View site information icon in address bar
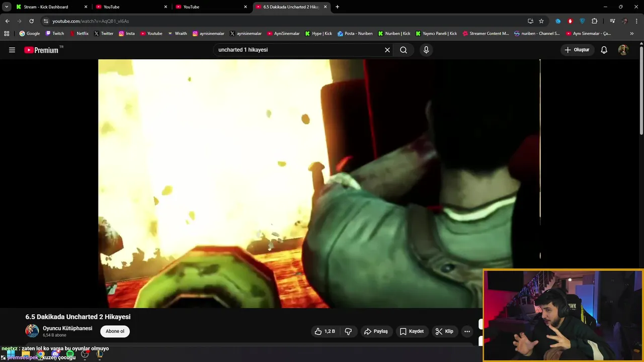644x362 pixels. (46, 21)
